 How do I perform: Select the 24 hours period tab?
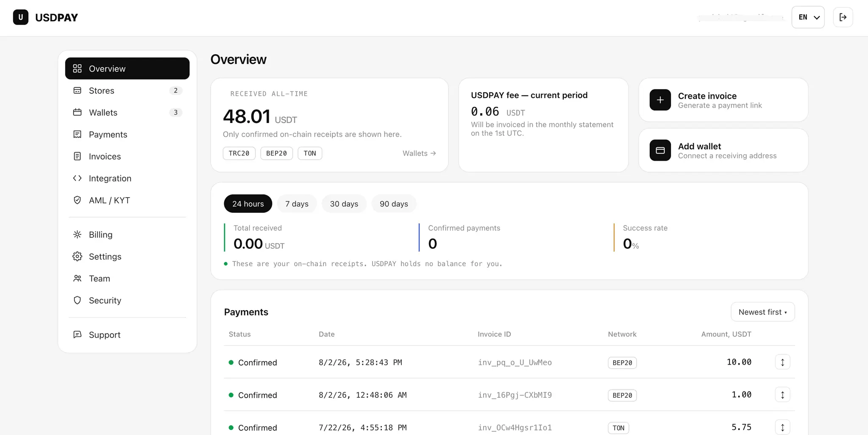point(248,204)
